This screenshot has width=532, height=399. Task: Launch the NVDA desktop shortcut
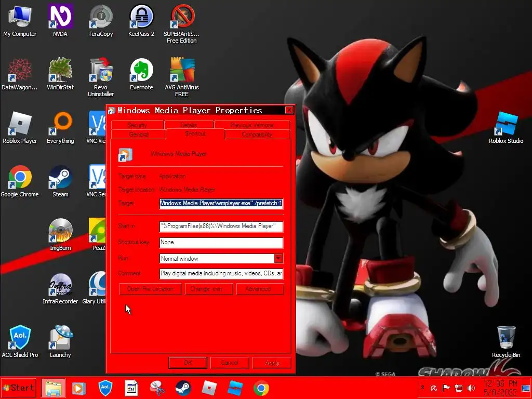(60, 21)
